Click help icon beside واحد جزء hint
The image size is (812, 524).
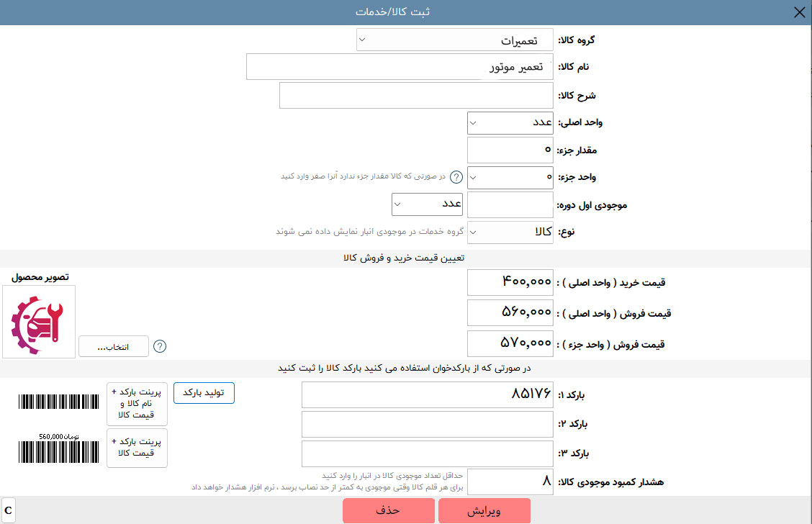click(x=456, y=177)
